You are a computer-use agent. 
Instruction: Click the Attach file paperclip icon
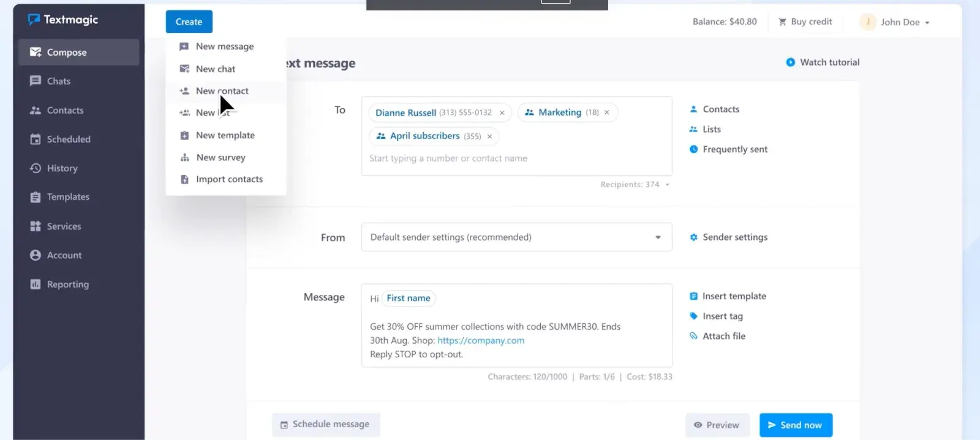[x=693, y=336]
